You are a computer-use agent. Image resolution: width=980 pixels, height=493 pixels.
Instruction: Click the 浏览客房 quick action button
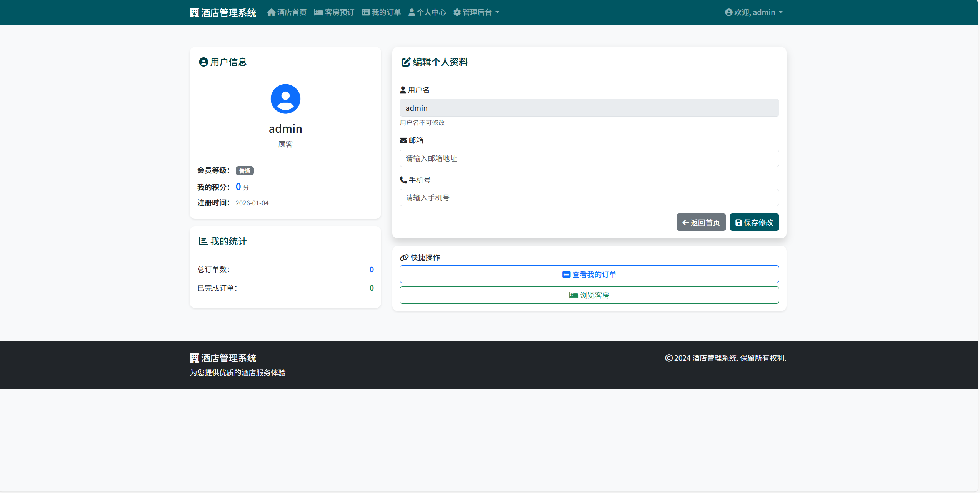click(x=589, y=295)
